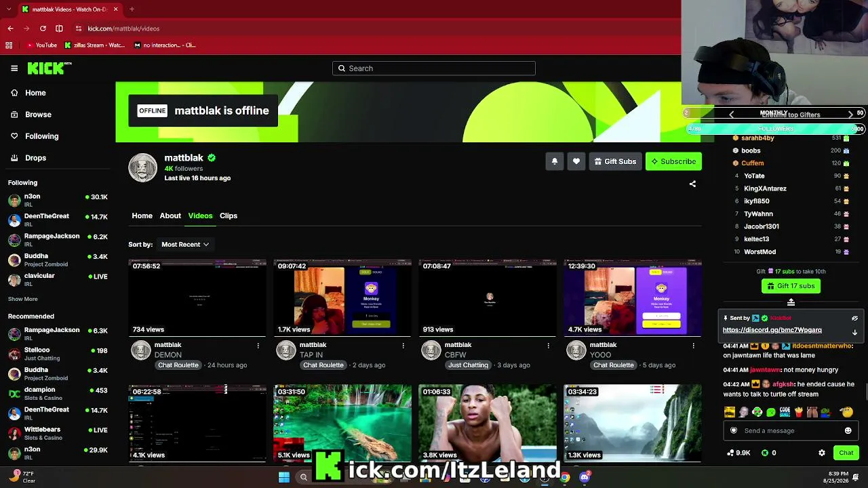
Task: Open Stellooo in Recommended channels
Action: coord(58,354)
